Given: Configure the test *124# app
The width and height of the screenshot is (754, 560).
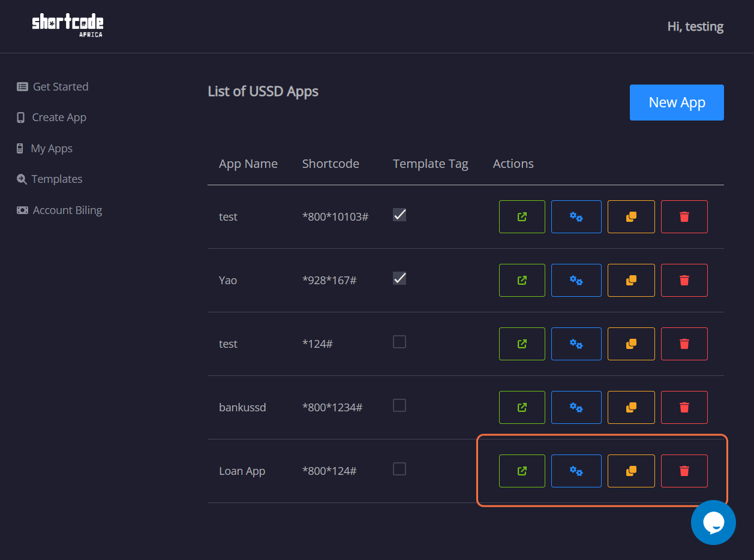Looking at the screenshot, I should tap(576, 344).
